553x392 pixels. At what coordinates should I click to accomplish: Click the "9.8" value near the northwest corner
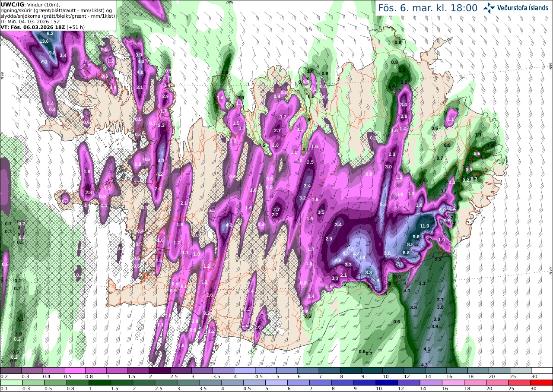tap(52, 53)
